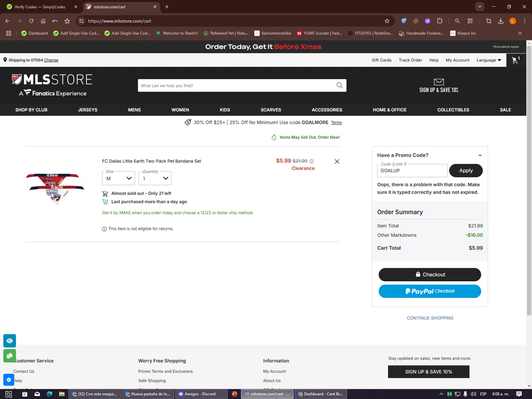The image size is (532, 399).
Task: Open Microsoft Edge from taskbar
Action: pyautogui.click(x=49, y=394)
